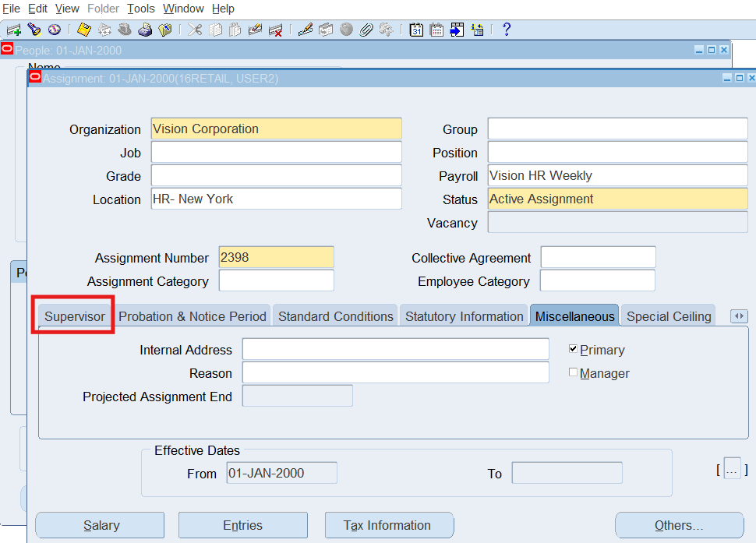Click the Salary button
756x543 pixels.
100,525
